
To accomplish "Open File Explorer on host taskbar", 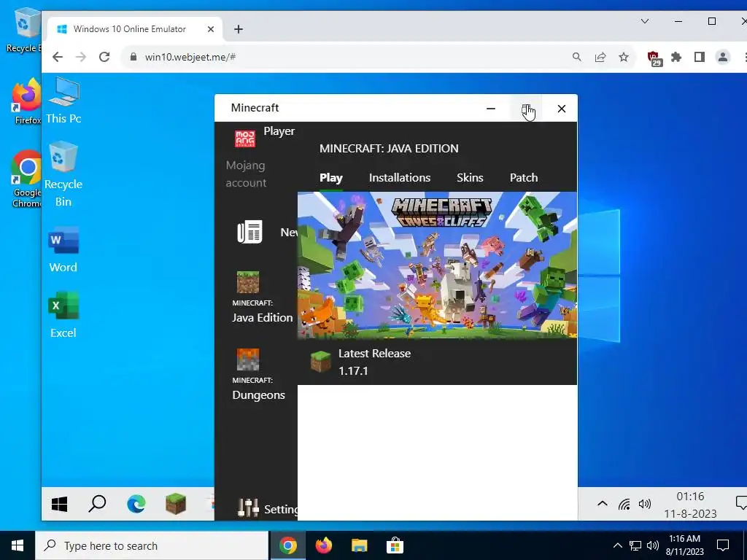I will [x=359, y=545].
